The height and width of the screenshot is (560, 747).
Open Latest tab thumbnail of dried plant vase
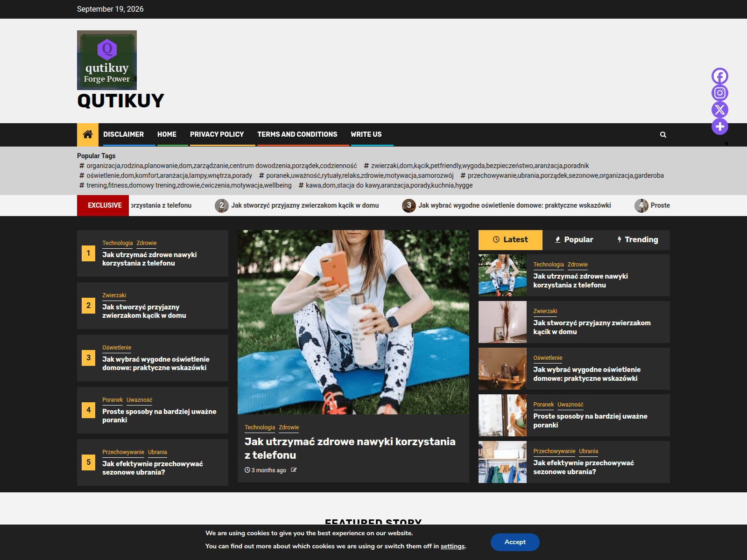[x=502, y=322]
